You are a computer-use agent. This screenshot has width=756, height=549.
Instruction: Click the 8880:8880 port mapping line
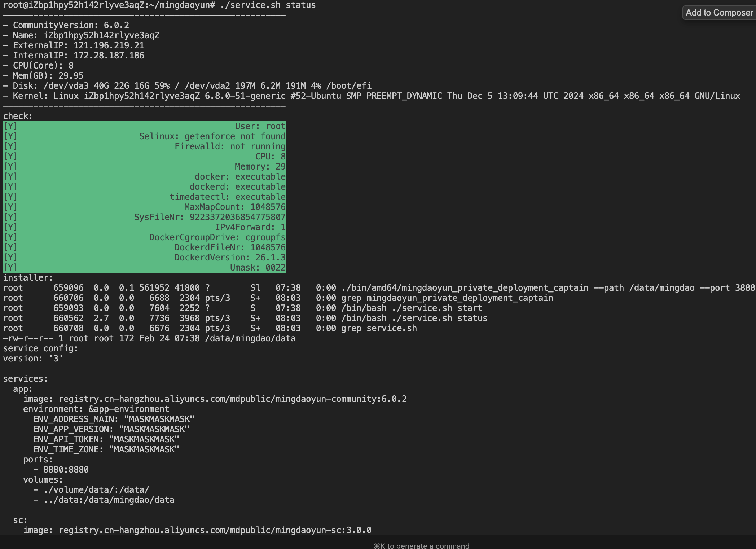click(x=66, y=470)
